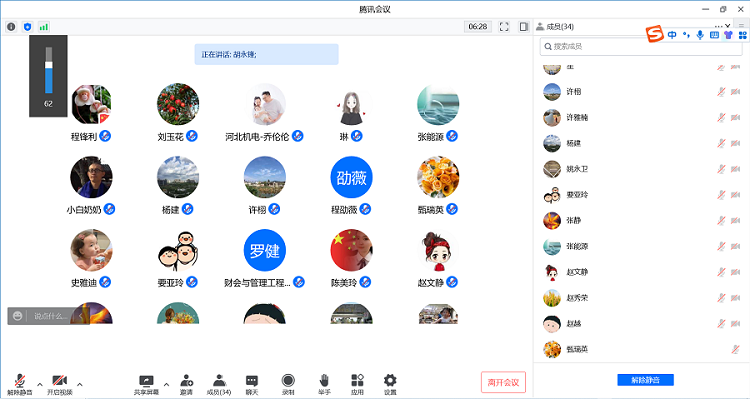Open 成员(34) from the bottom toolbar
This screenshot has height=399, width=750.
point(219,384)
